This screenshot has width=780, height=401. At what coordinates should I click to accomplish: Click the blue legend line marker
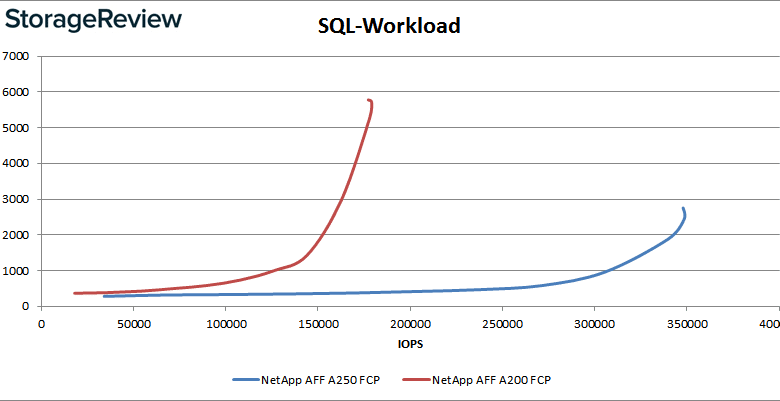click(246, 380)
